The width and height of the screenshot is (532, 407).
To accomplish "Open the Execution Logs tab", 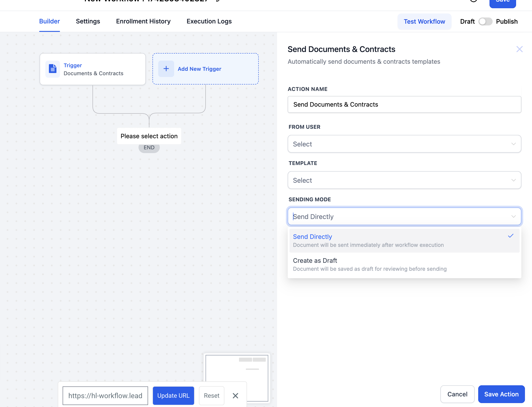I will coord(209,21).
